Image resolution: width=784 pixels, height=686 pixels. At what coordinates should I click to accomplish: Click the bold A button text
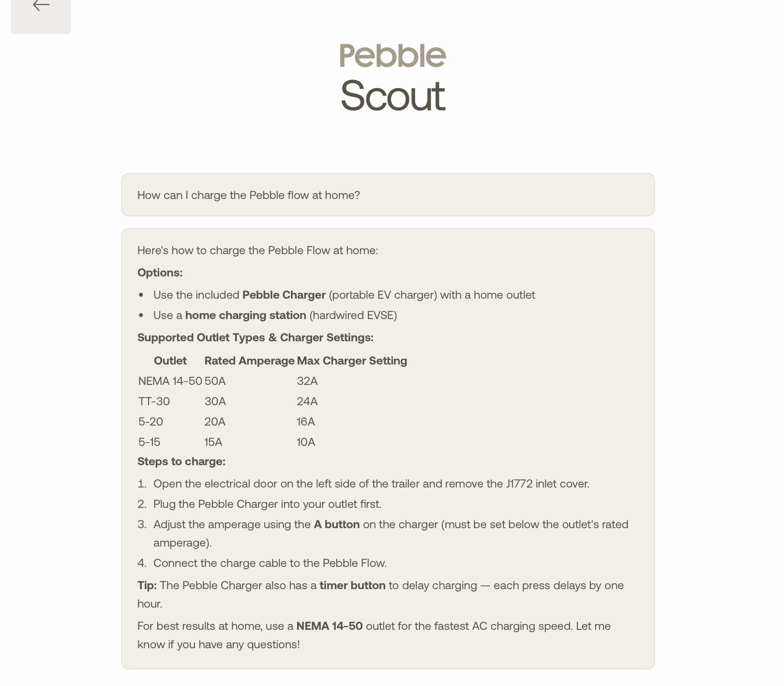tap(337, 524)
